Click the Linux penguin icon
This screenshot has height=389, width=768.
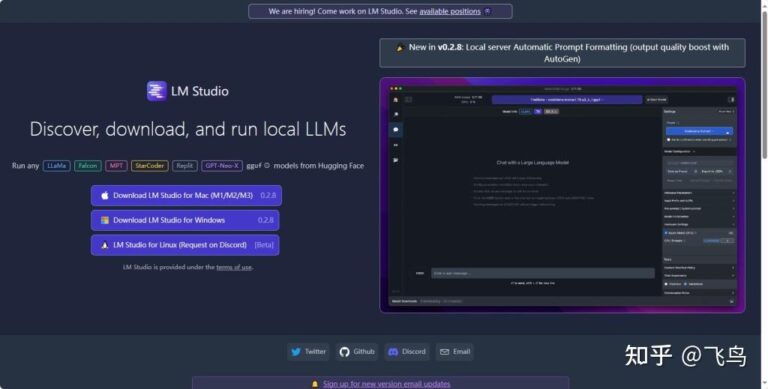104,245
